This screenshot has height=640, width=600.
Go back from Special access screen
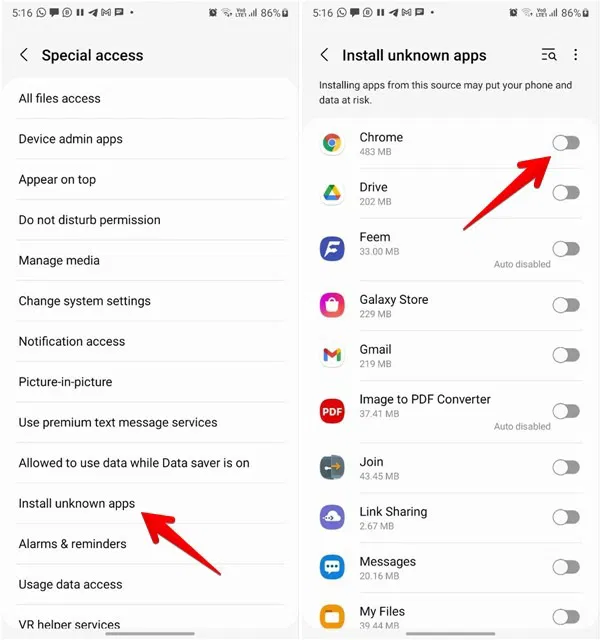[x=24, y=56]
